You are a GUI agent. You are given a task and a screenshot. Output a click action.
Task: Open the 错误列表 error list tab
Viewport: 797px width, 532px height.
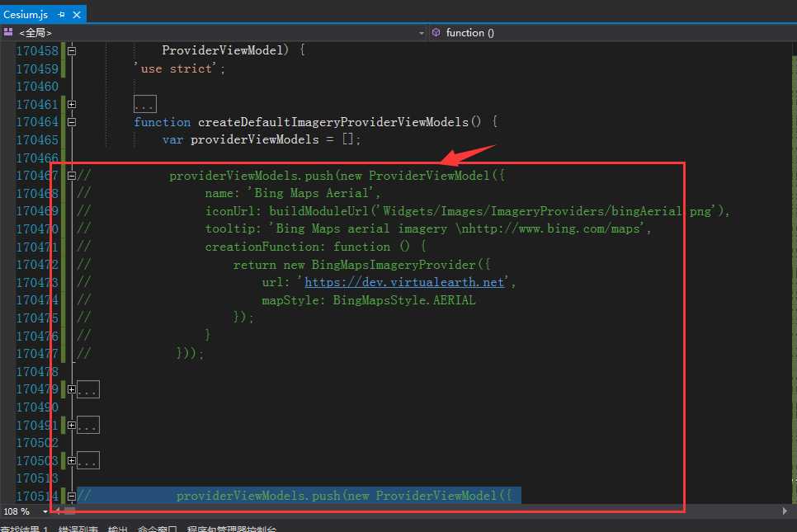[x=78, y=529]
